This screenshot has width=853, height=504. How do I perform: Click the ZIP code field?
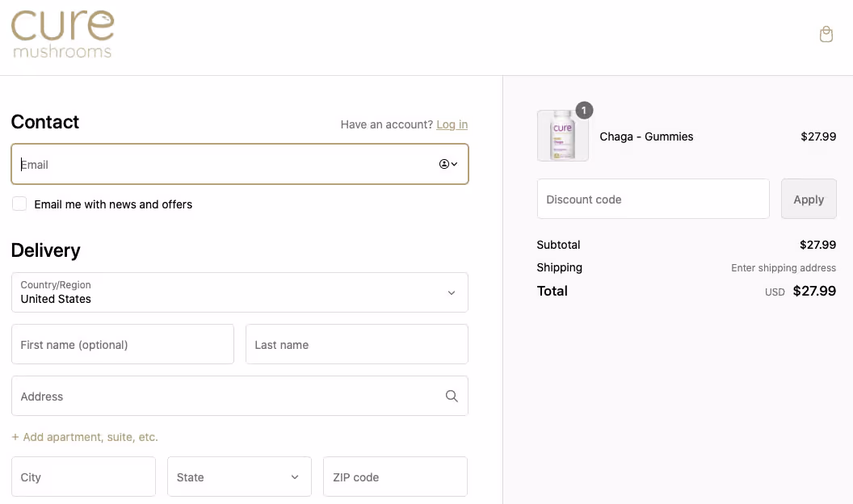pyautogui.click(x=396, y=477)
